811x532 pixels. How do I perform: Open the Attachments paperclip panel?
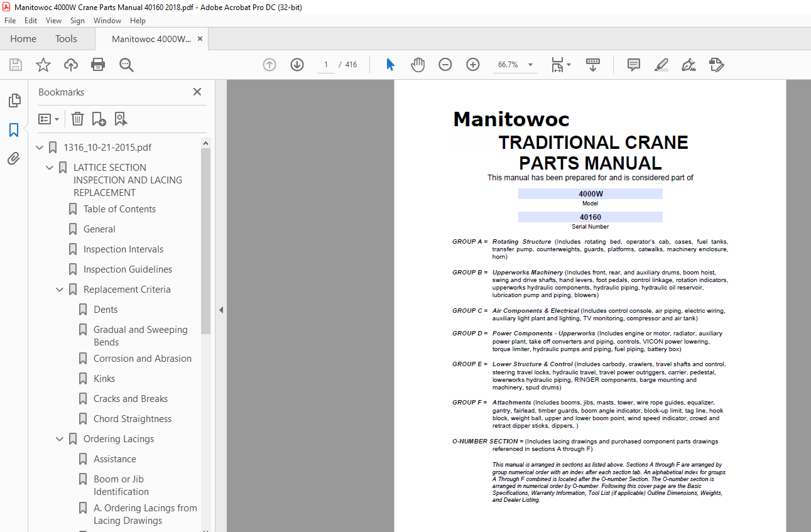point(14,159)
